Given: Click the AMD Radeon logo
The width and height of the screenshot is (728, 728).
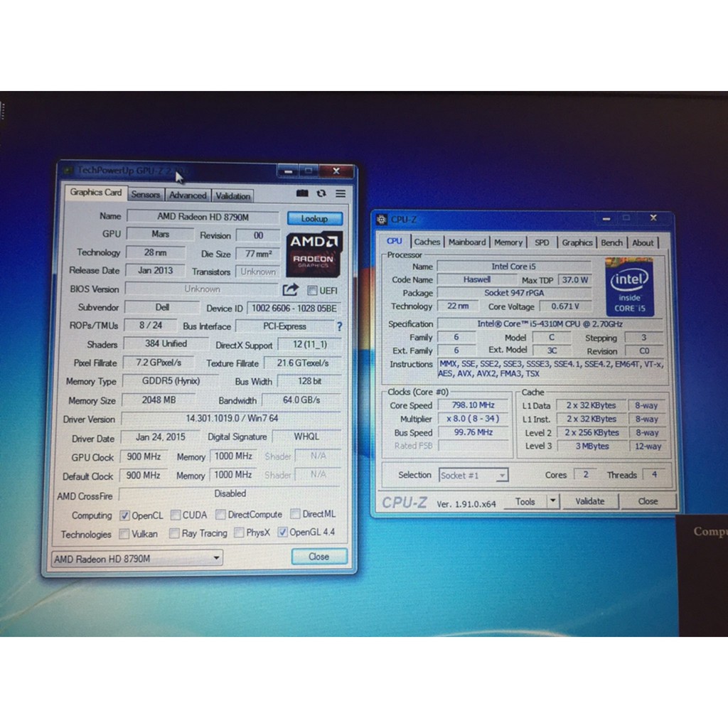Looking at the screenshot, I should 314,253.
